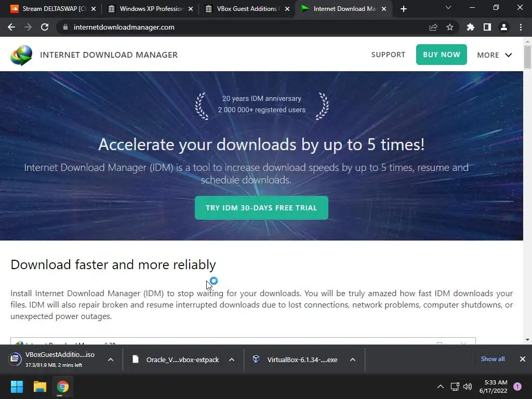Screen dimensions: 532x399
Task: Click the Internet Download Manager globe logo
Action: (21, 55)
